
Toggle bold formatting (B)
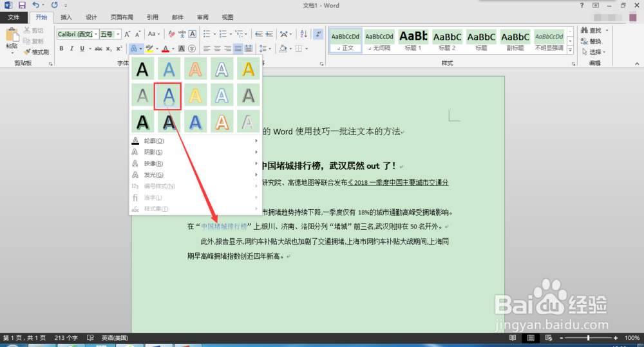click(x=61, y=48)
